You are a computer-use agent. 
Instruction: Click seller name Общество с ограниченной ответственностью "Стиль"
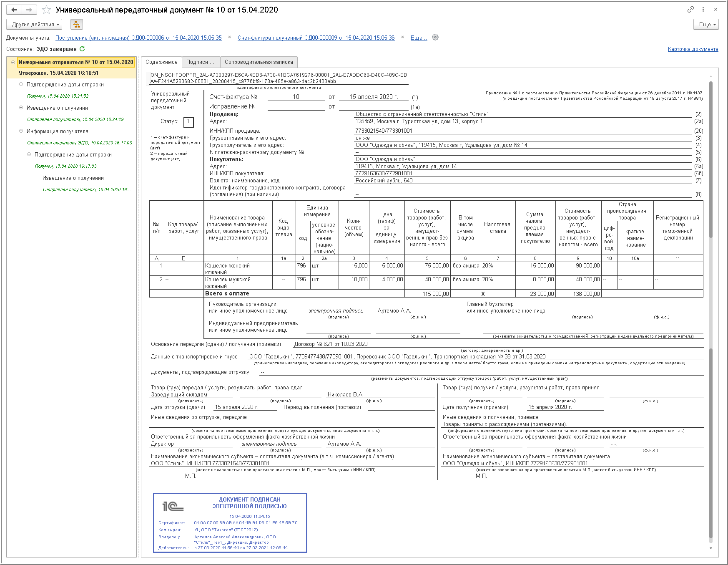coord(422,114)
